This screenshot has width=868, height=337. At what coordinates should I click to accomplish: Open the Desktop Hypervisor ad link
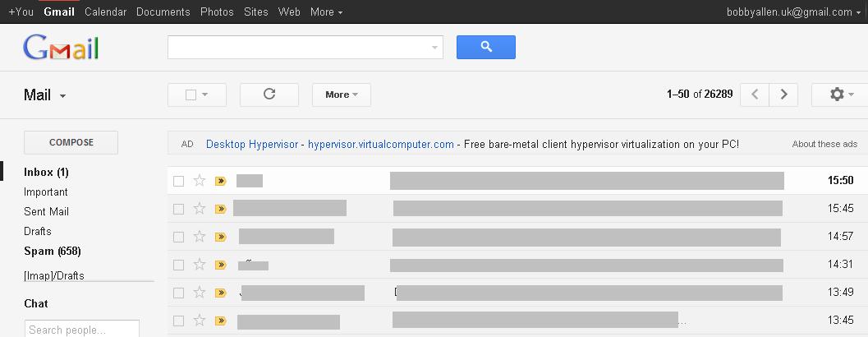click(253, 144)
